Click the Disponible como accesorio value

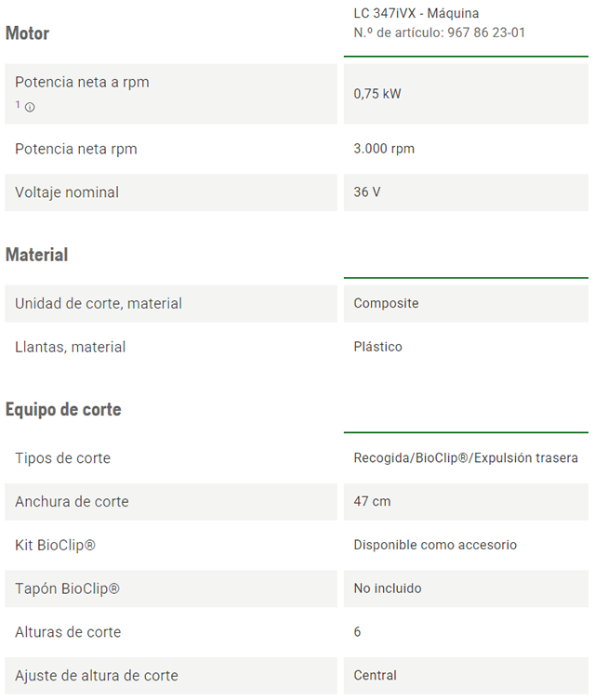pyautogui.click(x=435, y=545)
